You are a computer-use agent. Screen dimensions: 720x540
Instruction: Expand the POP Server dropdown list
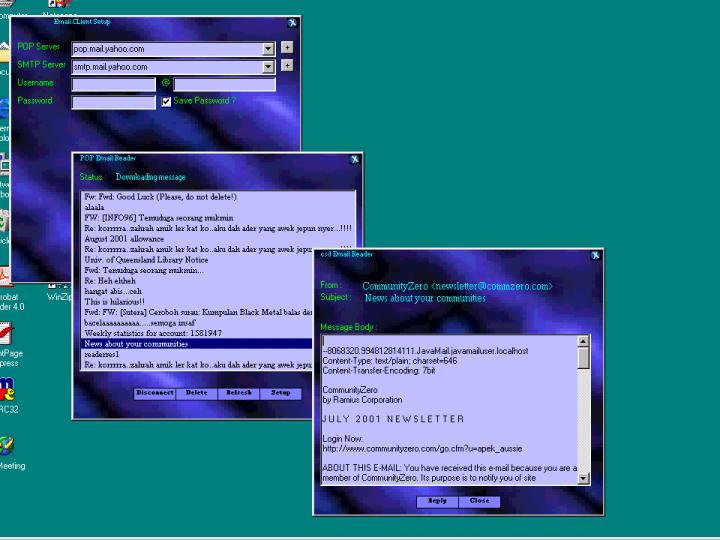coord(268,48)
